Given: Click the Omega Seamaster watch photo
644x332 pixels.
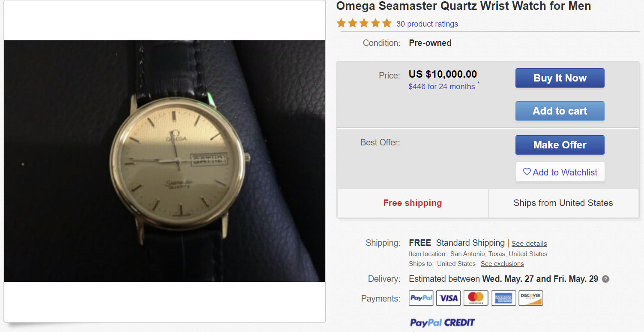Looking at the screenshot, I should 165,161.
